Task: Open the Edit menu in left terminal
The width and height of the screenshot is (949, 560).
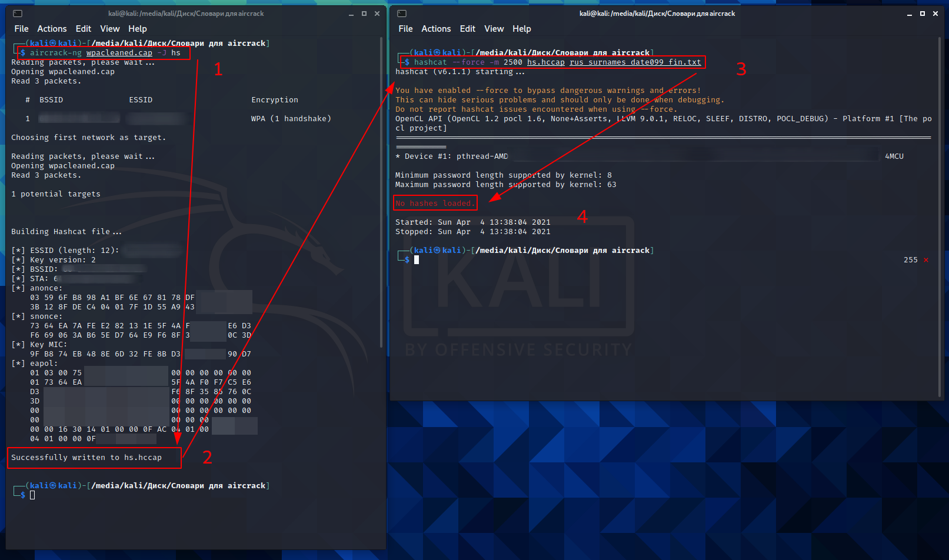Action: coord(84,29)
